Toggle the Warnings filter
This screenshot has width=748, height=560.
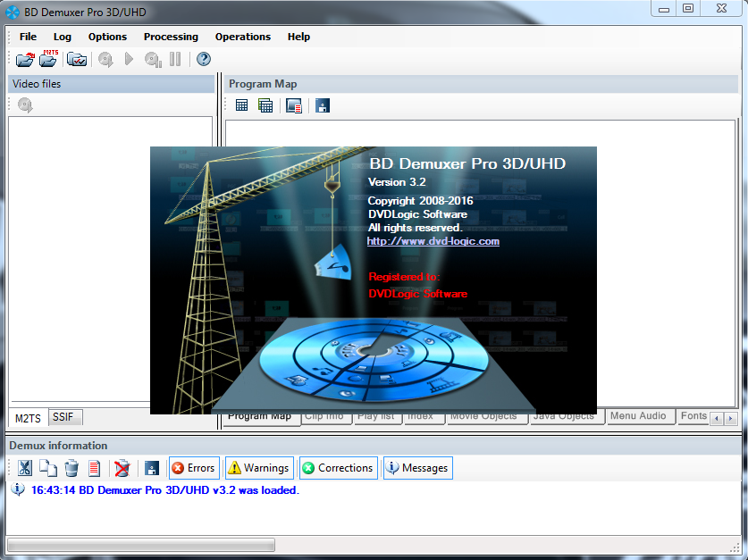point(259,468)
